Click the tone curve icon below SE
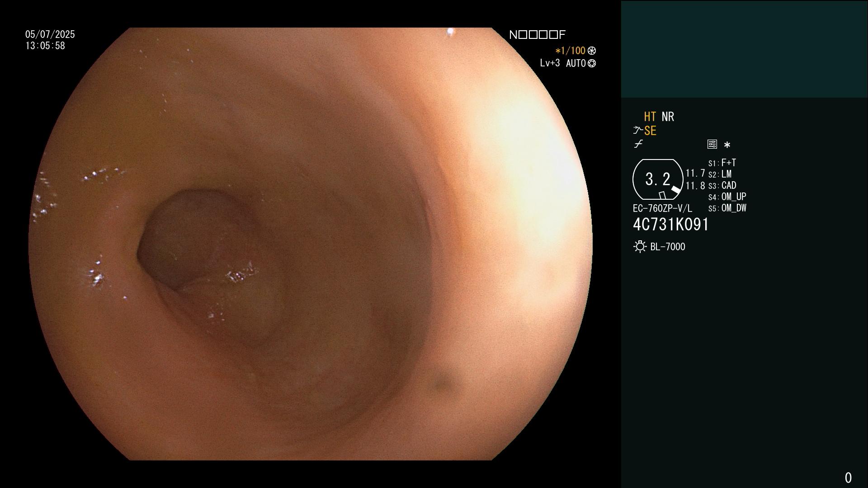 tap(638, 144)
